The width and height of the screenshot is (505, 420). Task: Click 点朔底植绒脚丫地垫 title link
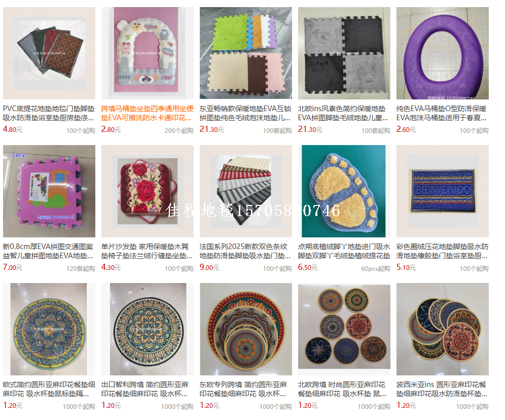(x=344, y=251)
